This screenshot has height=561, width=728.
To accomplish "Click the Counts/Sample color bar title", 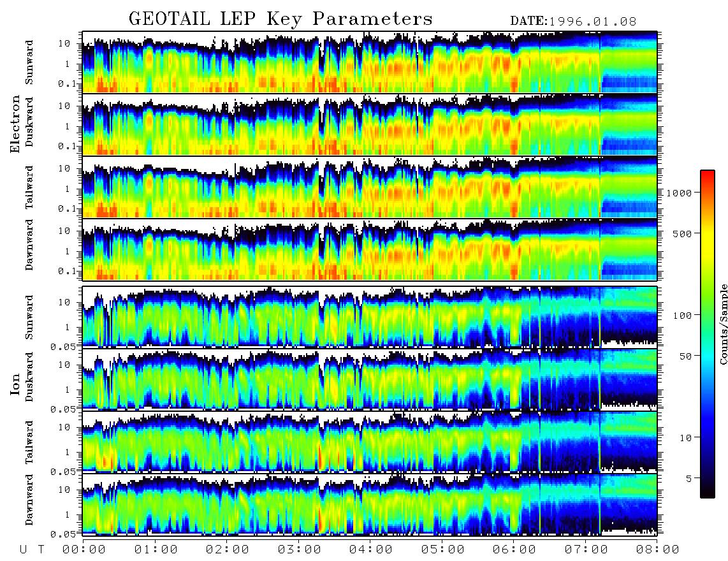I will tap(724, 324).
